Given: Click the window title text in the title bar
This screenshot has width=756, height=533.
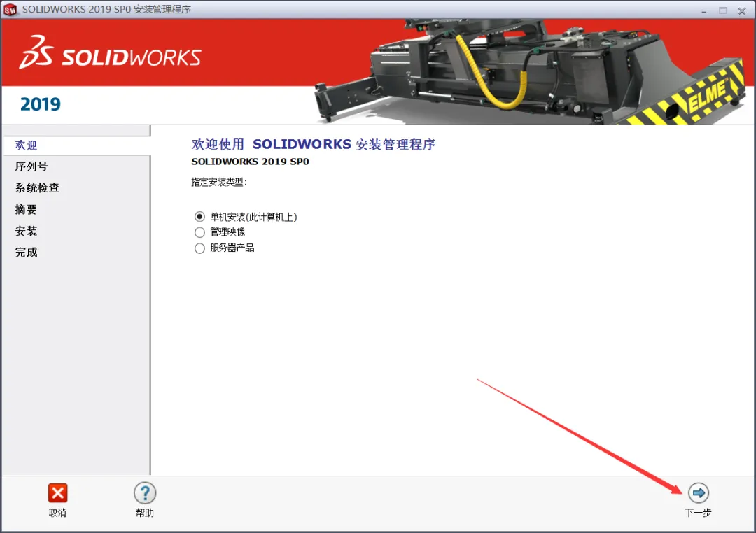Looking at the screenshot, I should [x=106, y=10].
